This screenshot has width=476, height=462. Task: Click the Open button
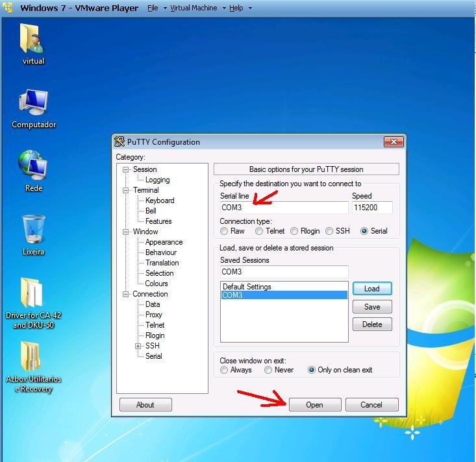315,405
